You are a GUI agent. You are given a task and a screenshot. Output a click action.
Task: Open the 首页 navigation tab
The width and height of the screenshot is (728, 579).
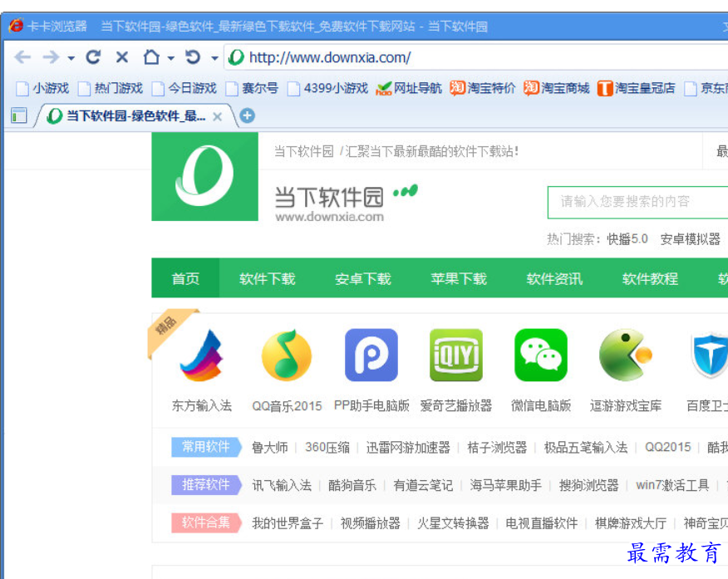(185, 278)
